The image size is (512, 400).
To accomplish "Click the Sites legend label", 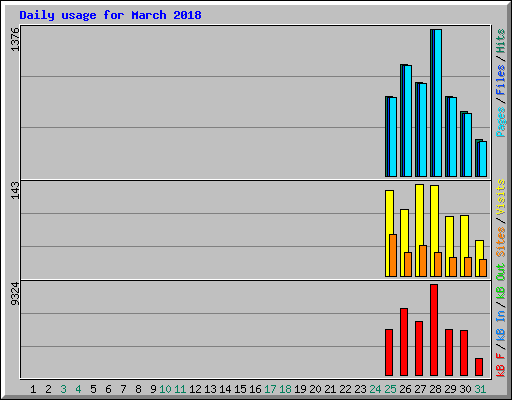I will coord(501,242).
